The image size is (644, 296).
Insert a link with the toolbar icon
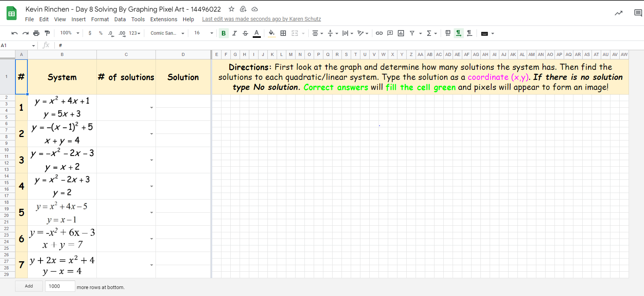pyautogui.click(x=379, y=33)
